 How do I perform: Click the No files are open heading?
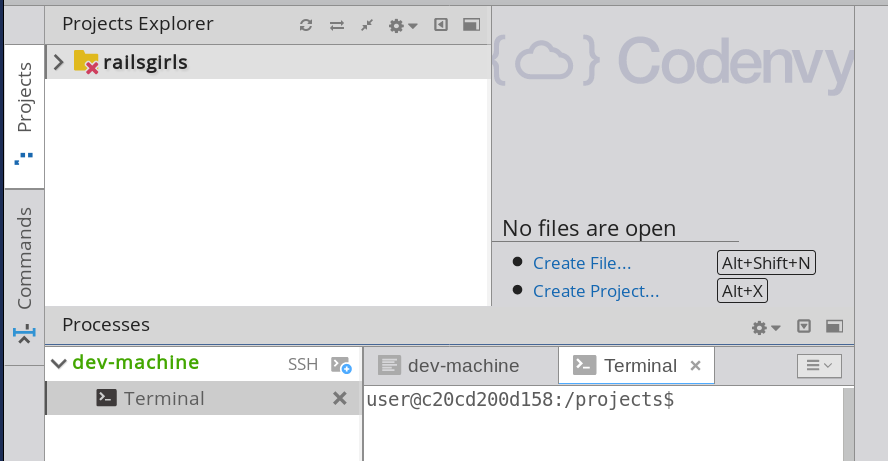click(589, 228)
